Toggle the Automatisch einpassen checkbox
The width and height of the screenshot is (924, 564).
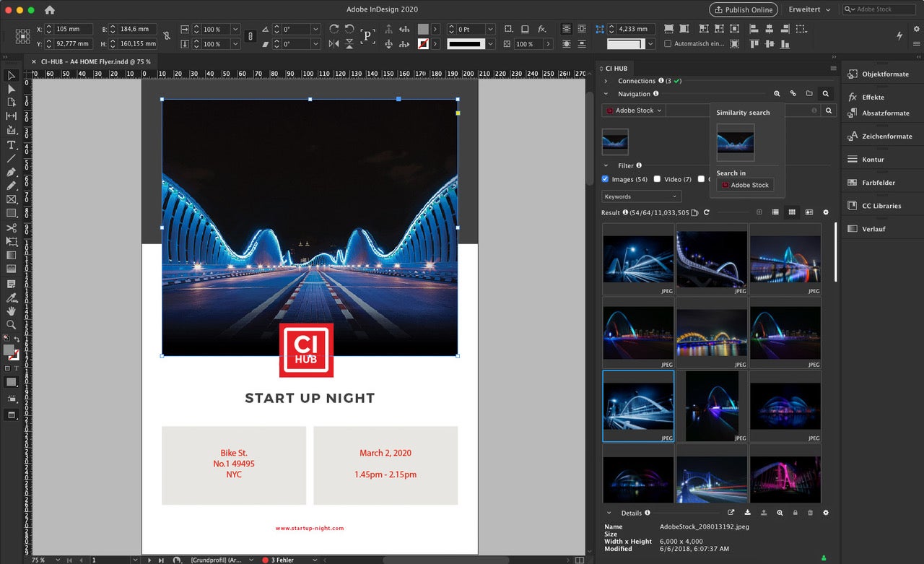[668, 44]
